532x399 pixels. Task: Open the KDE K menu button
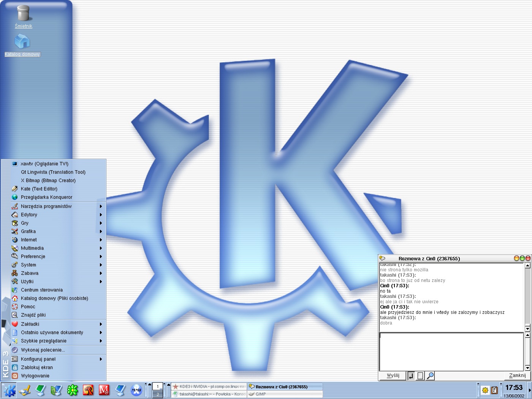9,390
